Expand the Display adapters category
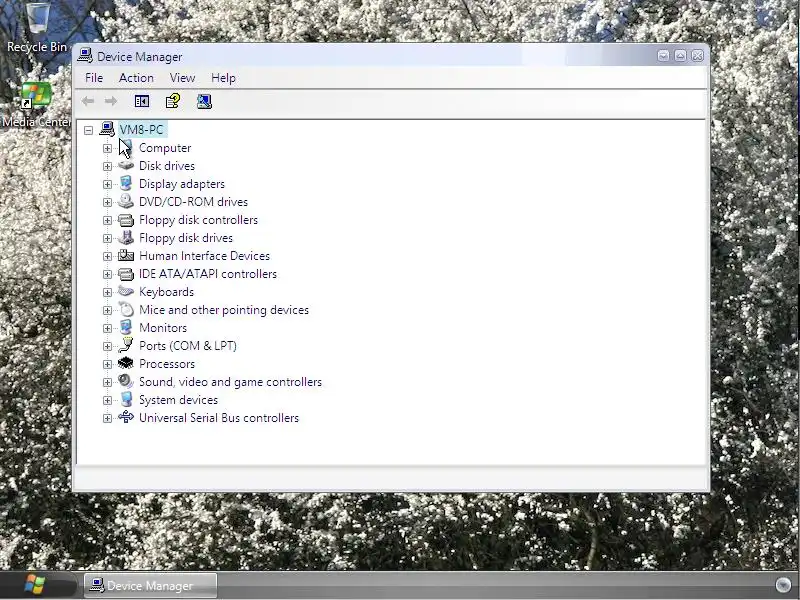This screenshot has width=800, height=600. coord(107,184)
